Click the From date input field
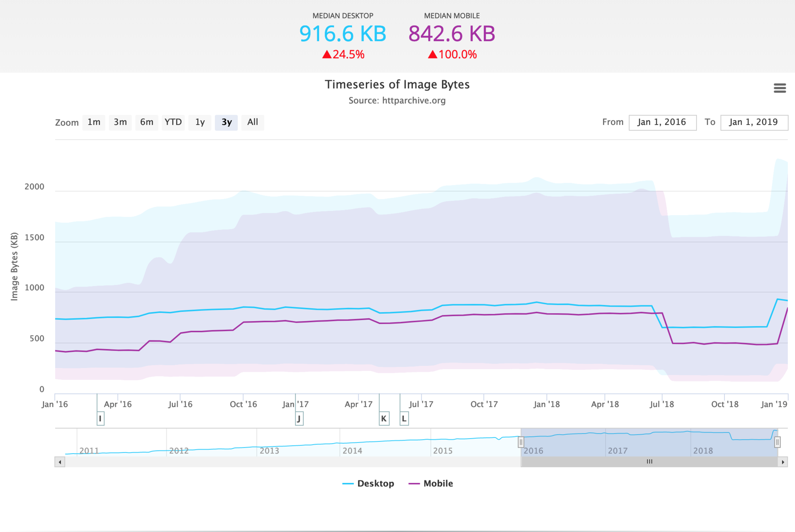The image size is (795, 532). [x=662, y=122]
